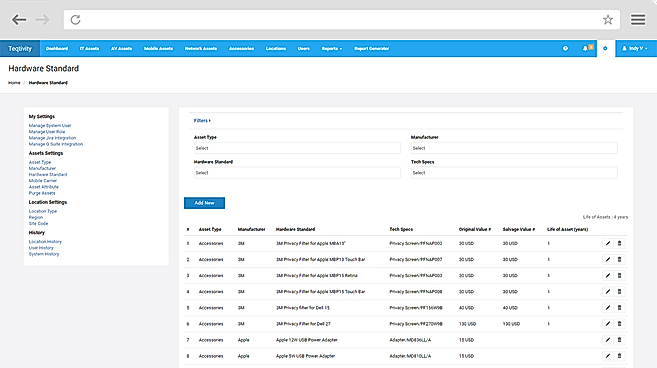
Task: Click the 'Adapter,MD836LL/A' tech specs cell
Action: (x=410, y=340)
